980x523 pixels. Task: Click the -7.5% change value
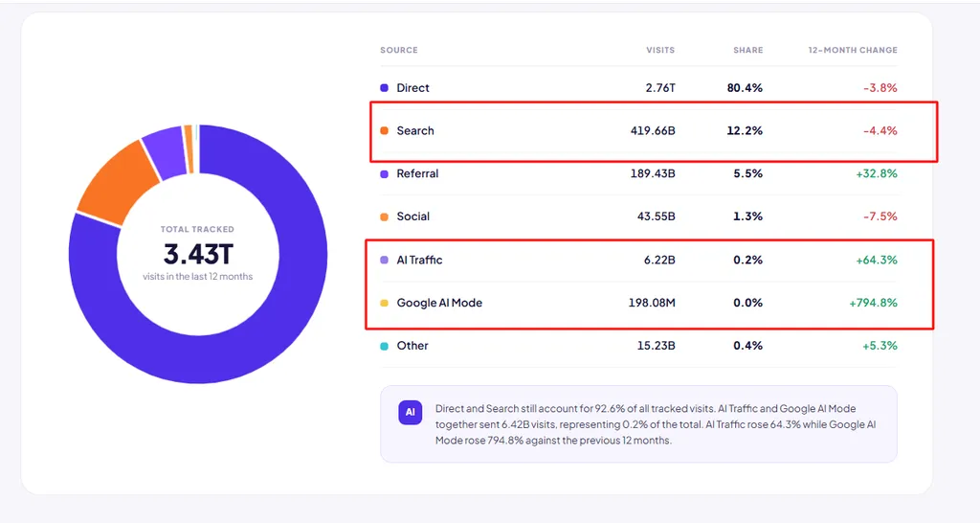click(x=880, y=216)
